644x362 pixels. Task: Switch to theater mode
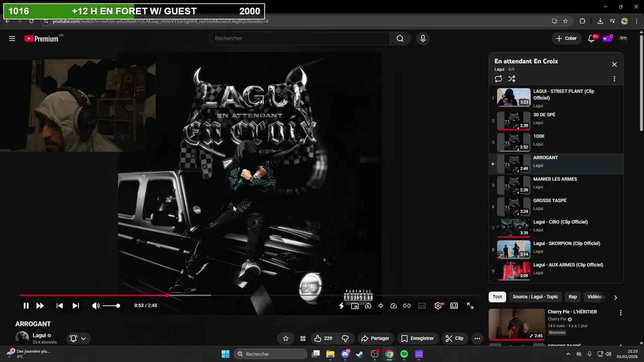(x=454, y=306)
